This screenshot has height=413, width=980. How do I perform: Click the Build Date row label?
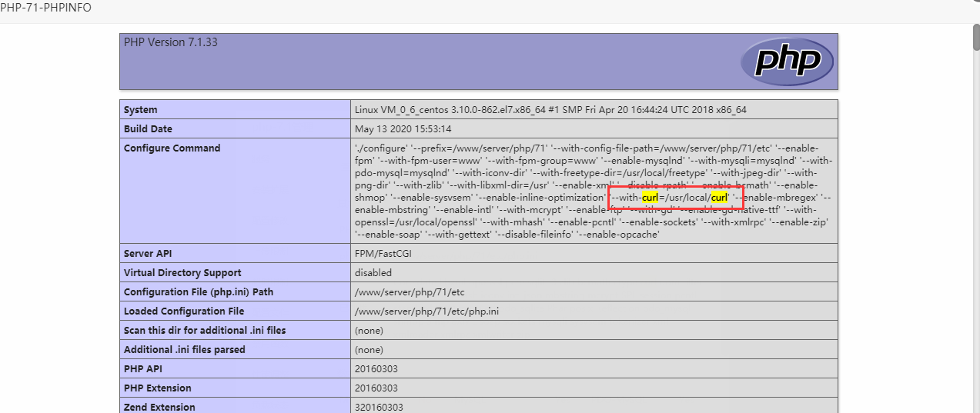tap(148, 129)
